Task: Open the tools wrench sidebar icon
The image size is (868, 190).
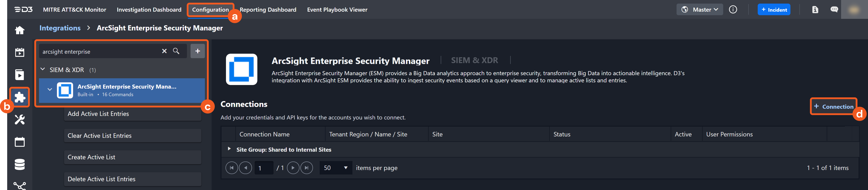Action: click(20, 120)
